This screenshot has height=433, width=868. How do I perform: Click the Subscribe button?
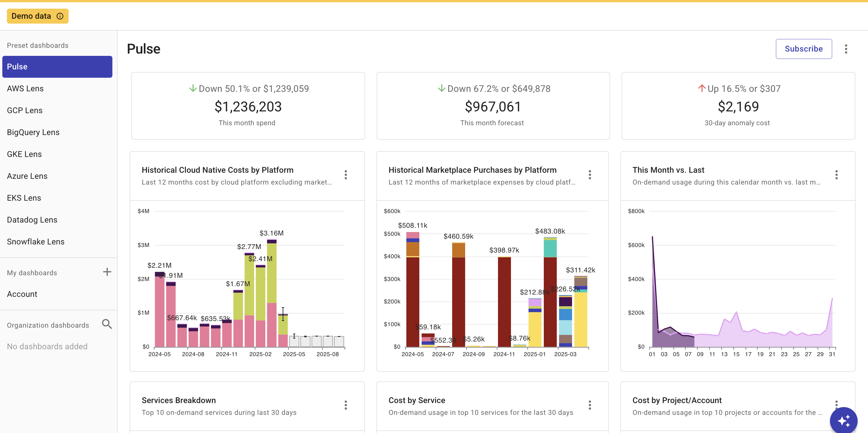click(x=803, y=49)
